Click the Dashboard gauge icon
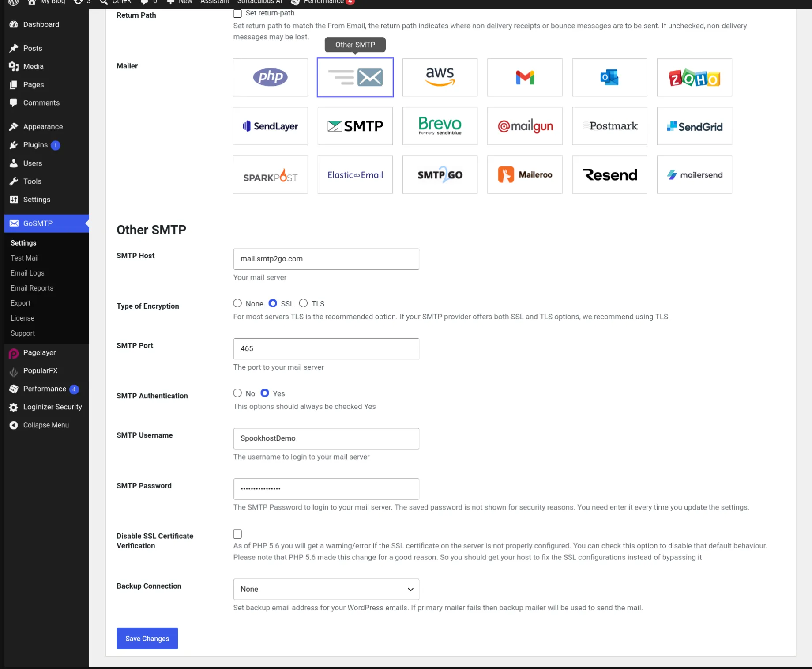The height and width of the screenshot is (669, 812). pos(14,24)
